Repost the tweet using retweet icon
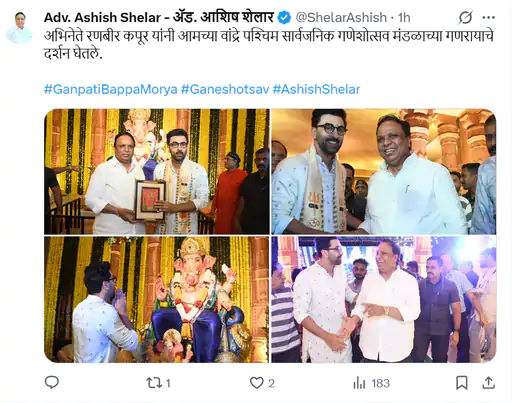 pos(154,383)
